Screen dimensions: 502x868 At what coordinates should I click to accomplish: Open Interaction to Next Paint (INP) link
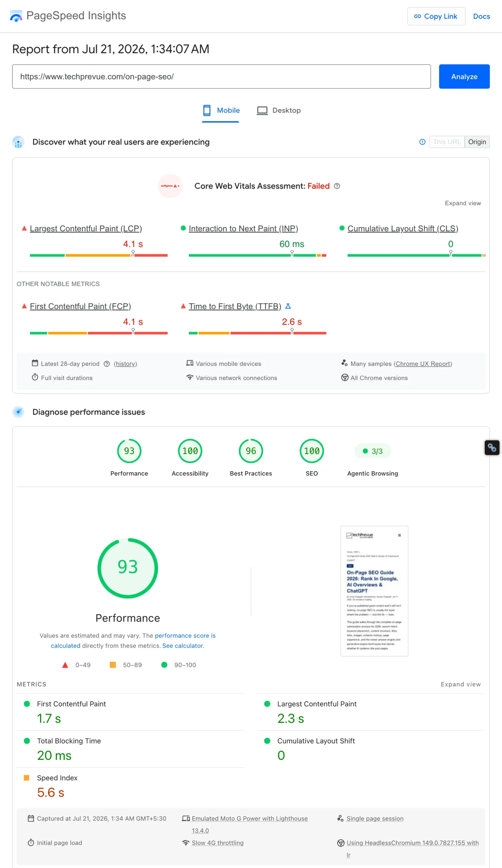243,229
